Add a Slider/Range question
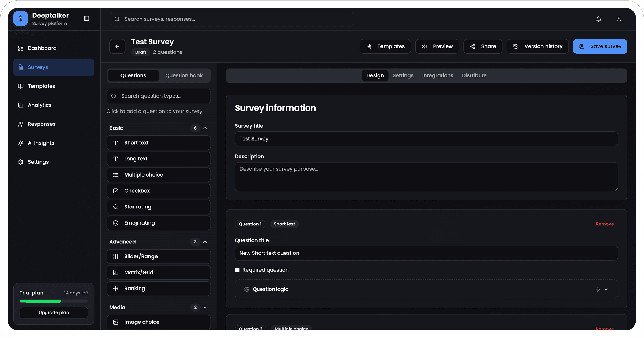 click(x=158, y=257)
